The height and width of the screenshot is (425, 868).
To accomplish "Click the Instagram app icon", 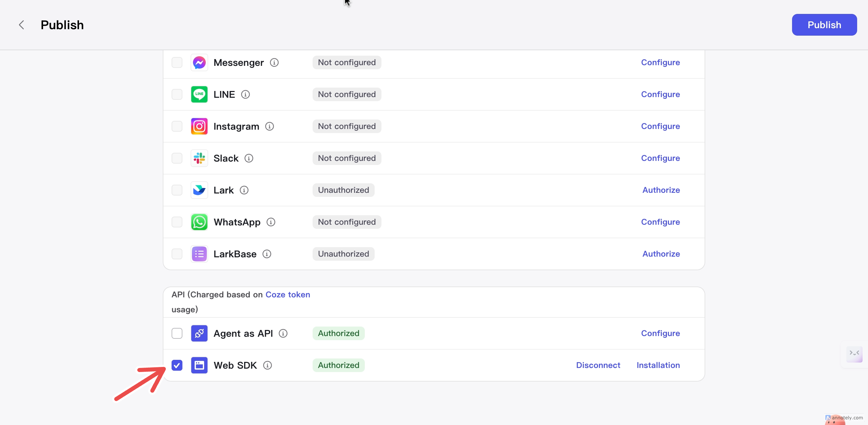I will (199, 126).
